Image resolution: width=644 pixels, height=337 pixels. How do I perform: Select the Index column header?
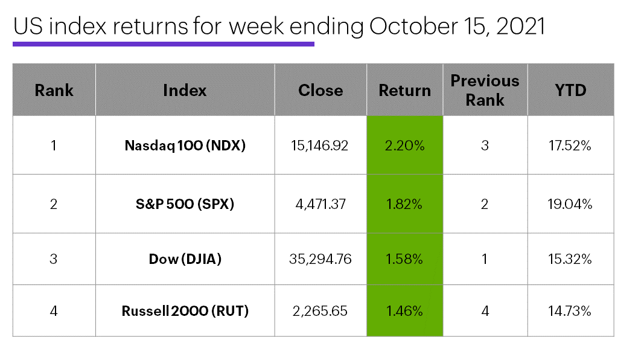185,91
